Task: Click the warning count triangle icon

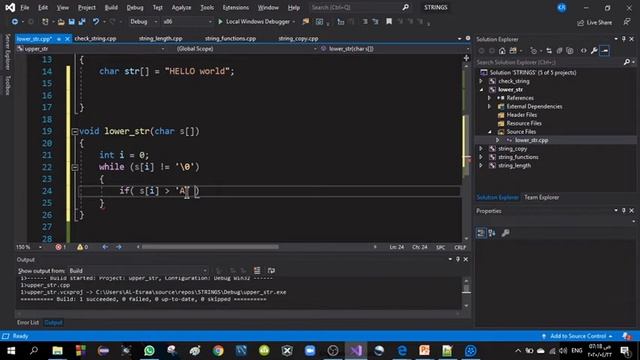Action: (80, 247)
